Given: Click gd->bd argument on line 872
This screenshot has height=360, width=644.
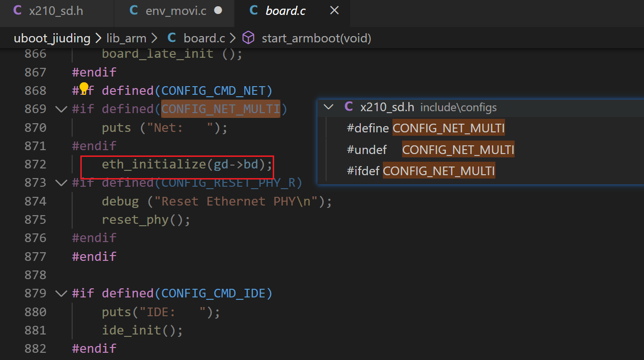Looking at the screenshot, I should tap(236, 164).
